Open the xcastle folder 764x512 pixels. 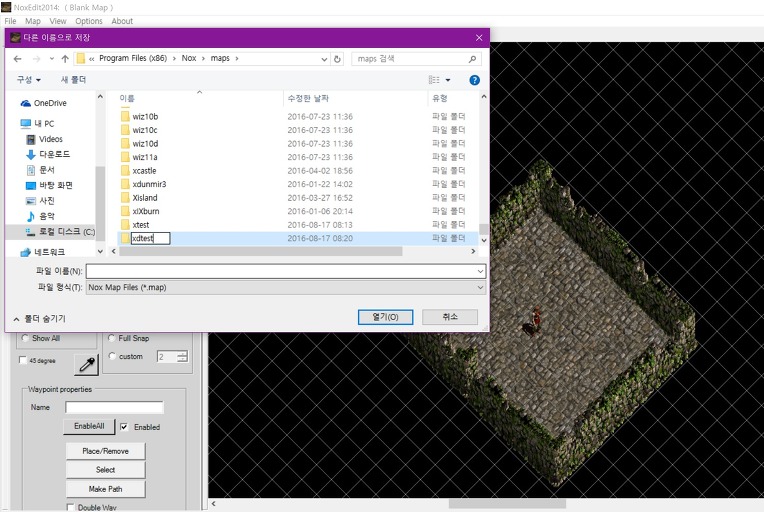click(x=144, y=171)
